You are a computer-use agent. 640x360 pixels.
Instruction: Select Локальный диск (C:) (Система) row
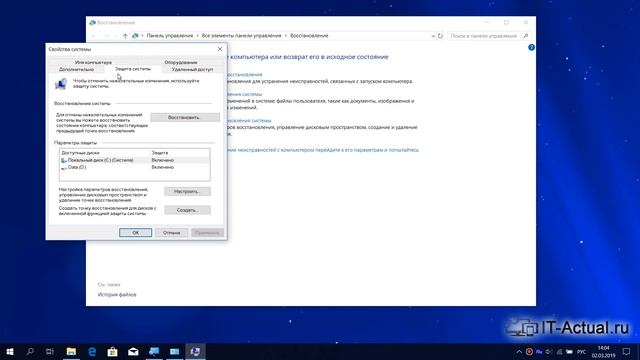point(135,160)
